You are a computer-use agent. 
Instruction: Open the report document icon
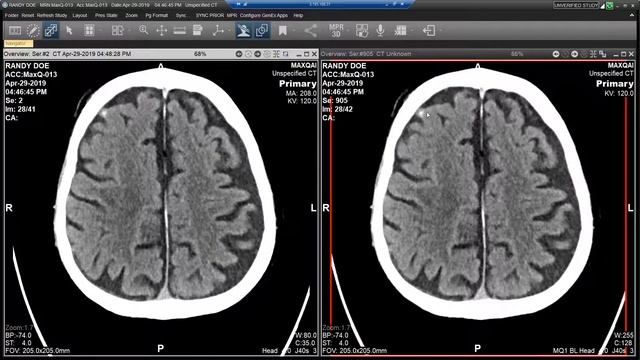click(198, 30)
